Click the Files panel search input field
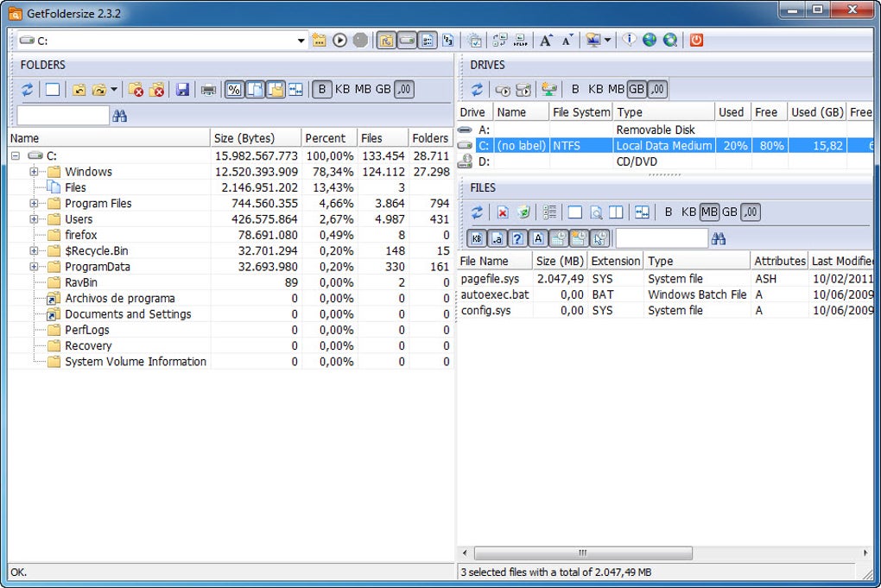Image resolution: width=881 pixels, height=588 pixels. [x=662, y=238]
